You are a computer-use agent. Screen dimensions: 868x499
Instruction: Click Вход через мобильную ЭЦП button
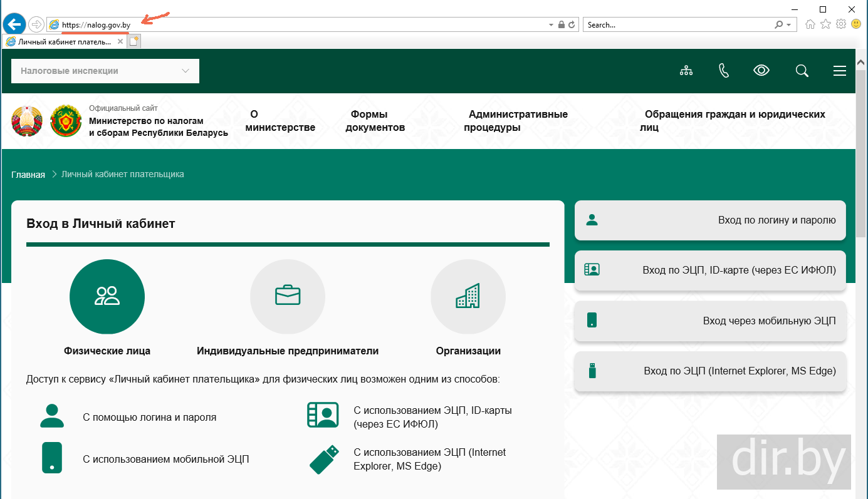click(x=710, y=321)
